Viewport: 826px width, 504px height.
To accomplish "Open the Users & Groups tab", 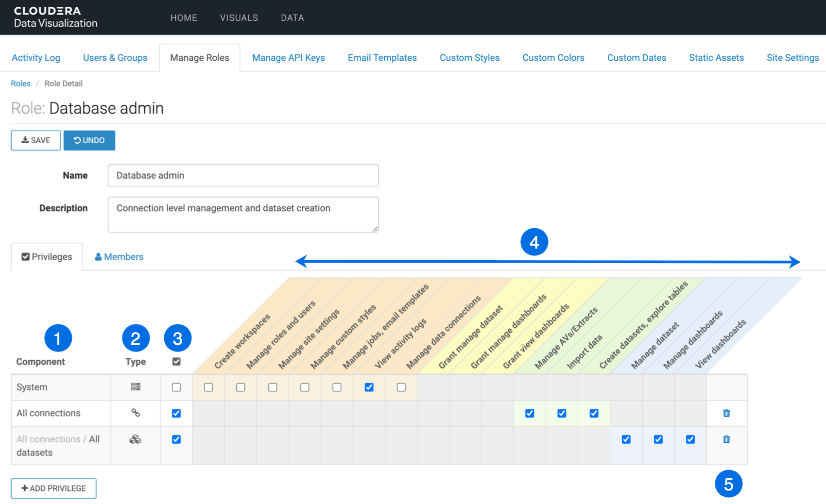I will (x=115, y=58).
